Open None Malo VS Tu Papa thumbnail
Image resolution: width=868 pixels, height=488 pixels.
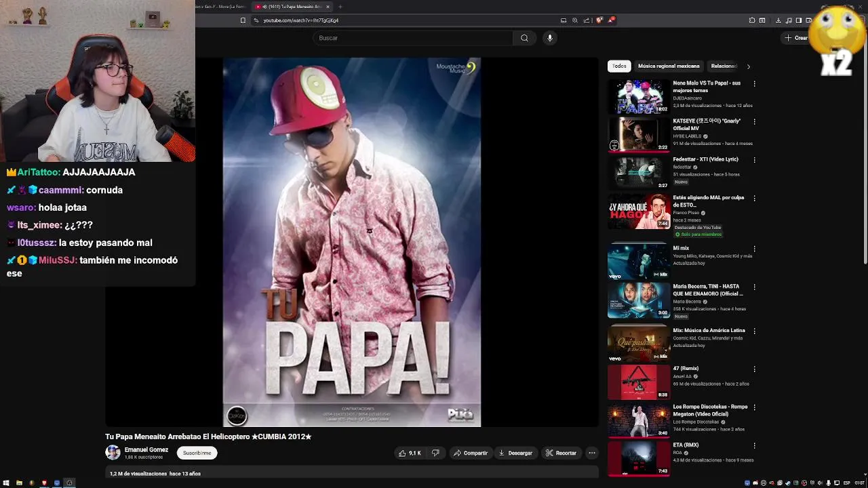tap(638, 96)
